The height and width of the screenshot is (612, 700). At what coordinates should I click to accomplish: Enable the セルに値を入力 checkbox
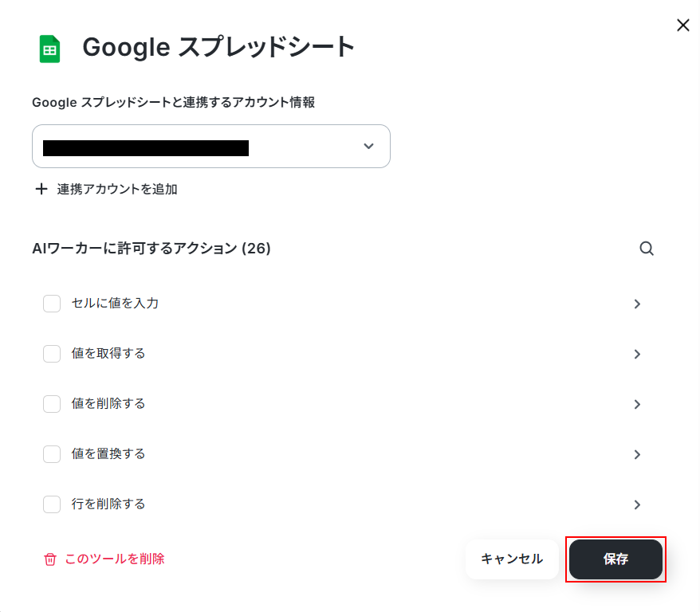pos(52,304)
